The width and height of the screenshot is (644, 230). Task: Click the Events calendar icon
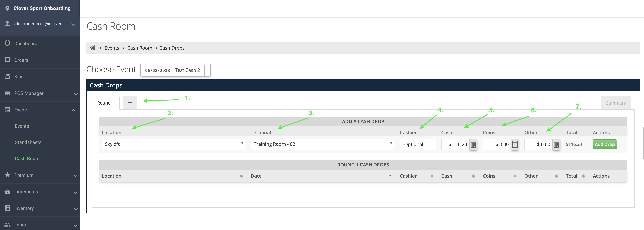point(7,109)
